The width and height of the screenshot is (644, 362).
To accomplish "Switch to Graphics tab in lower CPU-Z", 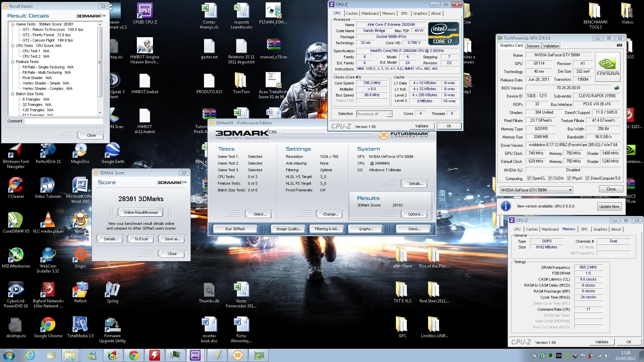I will click(600, 229).
